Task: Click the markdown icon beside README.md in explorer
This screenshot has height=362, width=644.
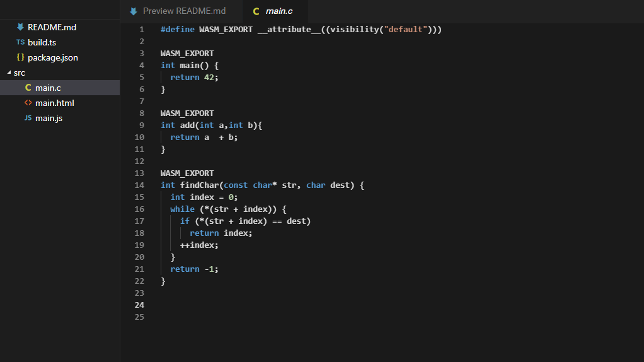Action: pyautogui.click(x=20, y=27)
